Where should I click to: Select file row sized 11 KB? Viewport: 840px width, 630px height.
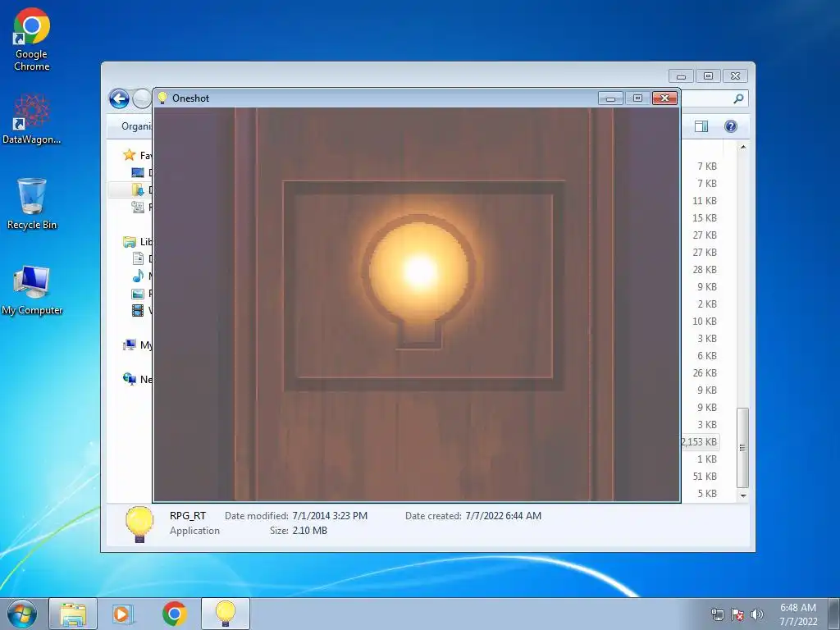(x=705, y=201)
